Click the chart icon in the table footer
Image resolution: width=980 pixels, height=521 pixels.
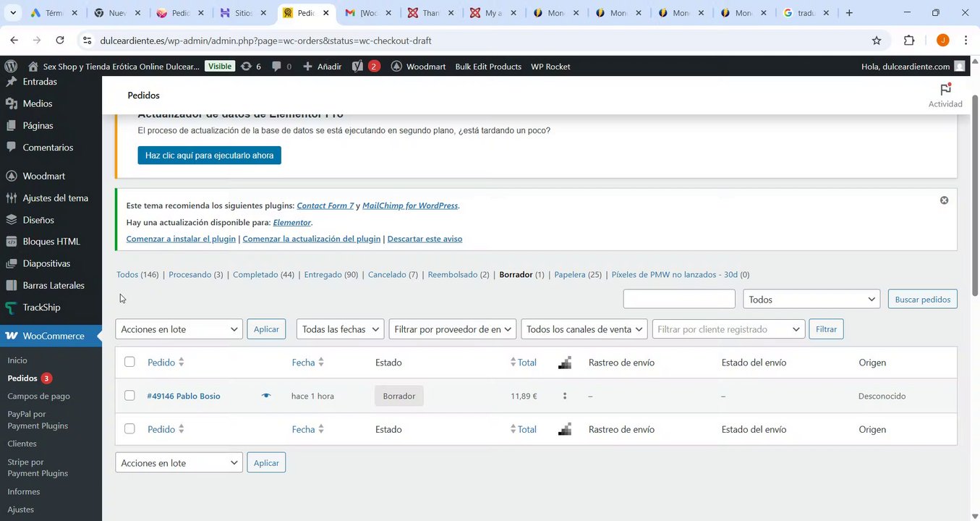click(x=565, y=429)
